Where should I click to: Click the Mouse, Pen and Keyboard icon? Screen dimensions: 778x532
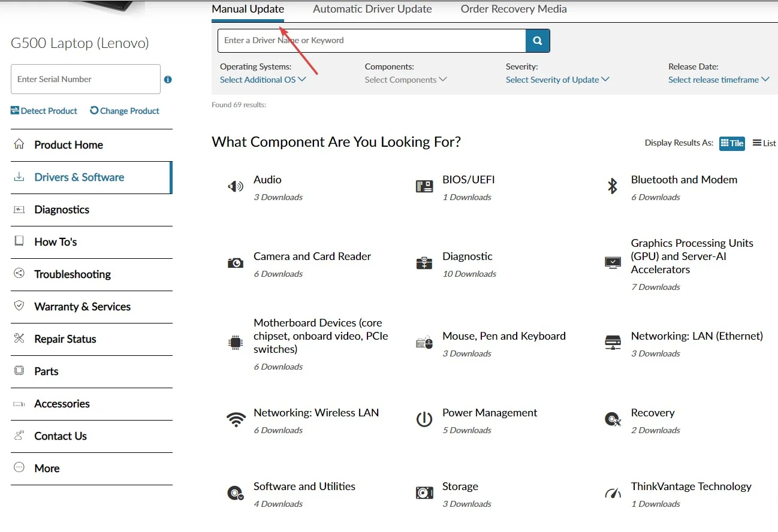coord(424,343)
